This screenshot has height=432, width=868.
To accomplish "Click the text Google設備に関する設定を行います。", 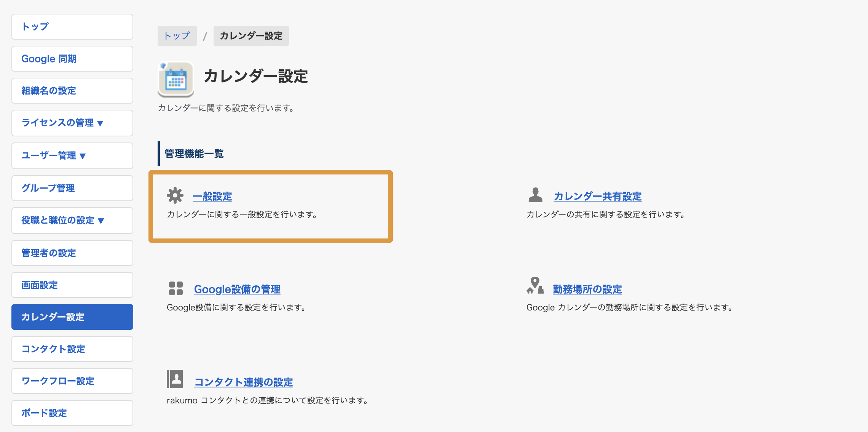I will [236, 307].
